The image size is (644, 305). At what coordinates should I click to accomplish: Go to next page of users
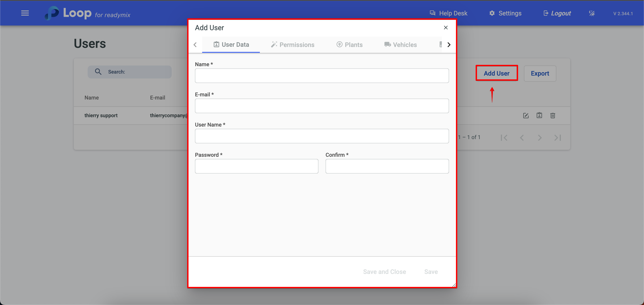pyautogui.click(x=540, y=138)
